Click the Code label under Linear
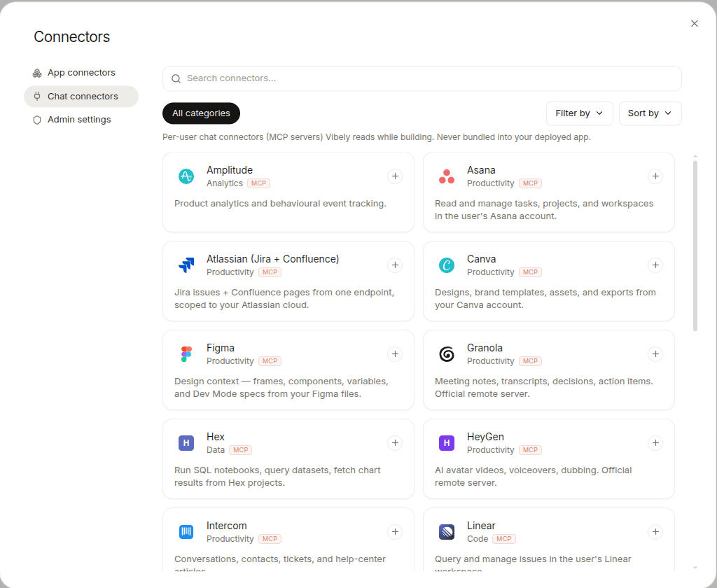Screen dimensions: 717x588 click(478, 539)
